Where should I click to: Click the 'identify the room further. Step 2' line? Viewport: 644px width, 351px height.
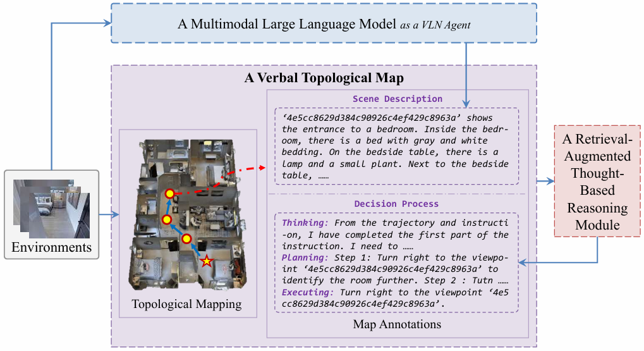(x=395, y=281)
